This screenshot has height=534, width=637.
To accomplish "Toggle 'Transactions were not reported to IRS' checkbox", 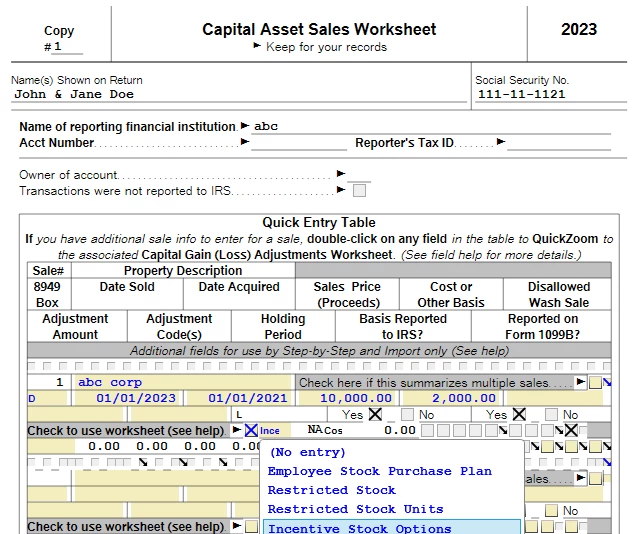I will pos(359,190).
